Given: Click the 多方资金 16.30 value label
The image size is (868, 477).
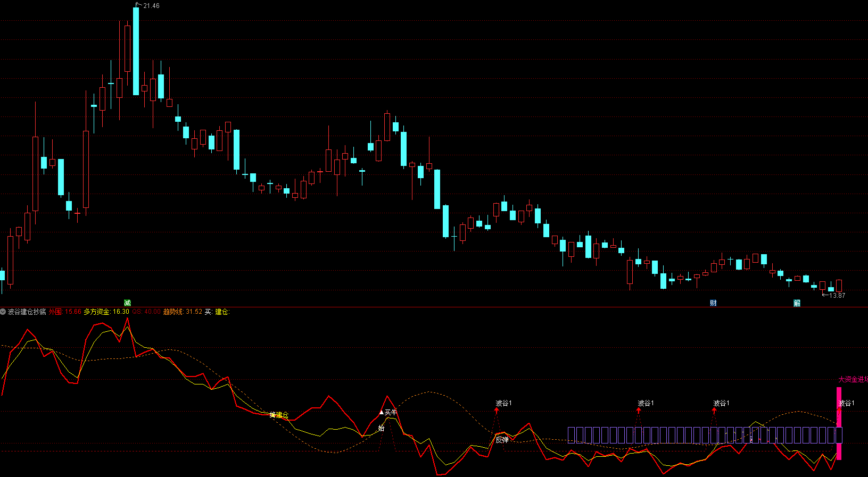Looking at the screenshot, I should (x=106, y=312).
